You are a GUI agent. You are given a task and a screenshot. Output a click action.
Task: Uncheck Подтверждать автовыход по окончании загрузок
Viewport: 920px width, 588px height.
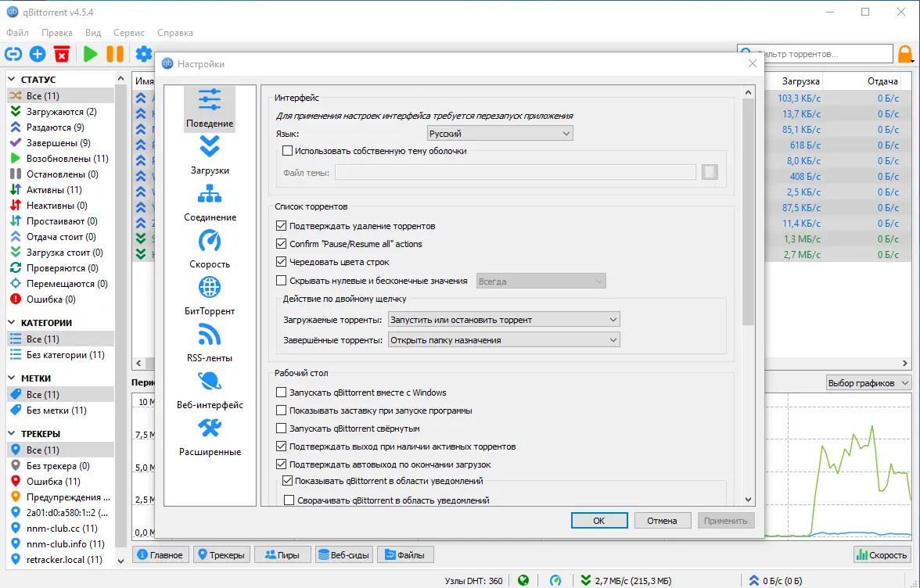[x=281, y=464]
